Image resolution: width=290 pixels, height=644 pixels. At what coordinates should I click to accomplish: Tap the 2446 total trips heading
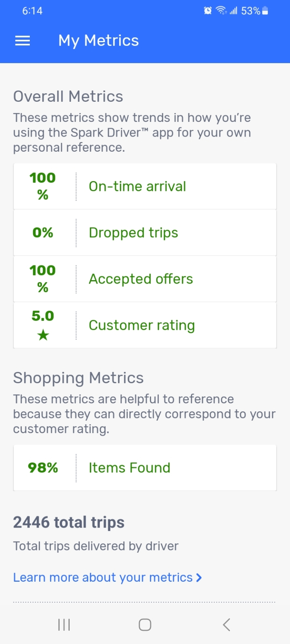[69, 522]
